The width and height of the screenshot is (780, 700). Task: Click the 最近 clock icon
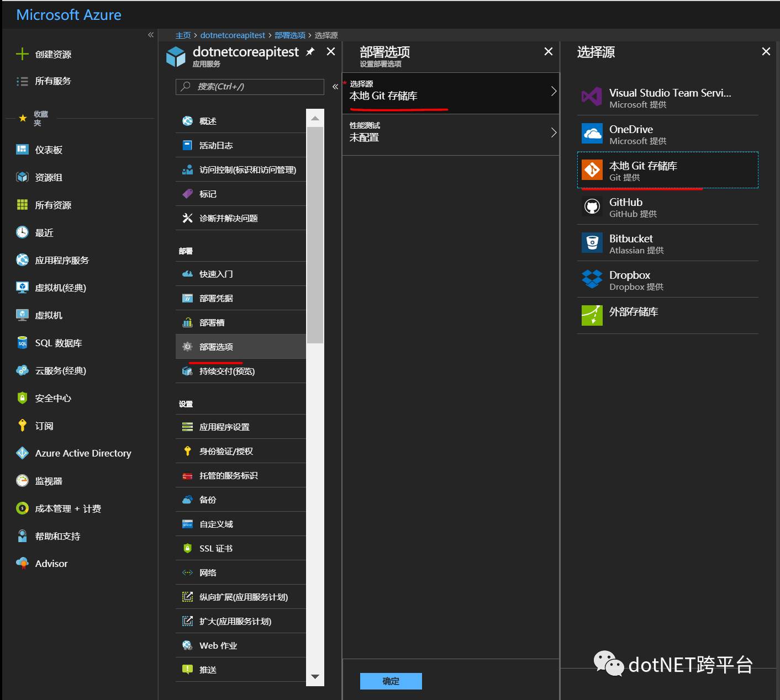[22, 232]
